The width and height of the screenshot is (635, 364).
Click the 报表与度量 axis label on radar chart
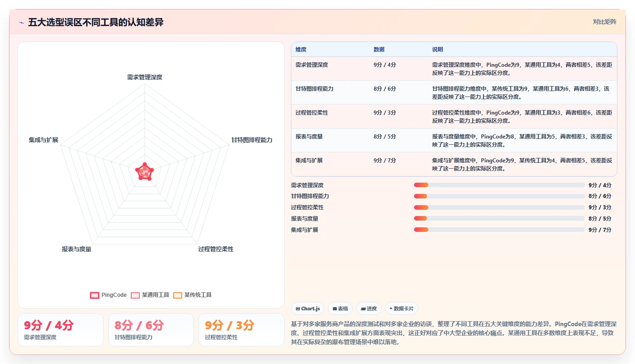pos(77,249)
